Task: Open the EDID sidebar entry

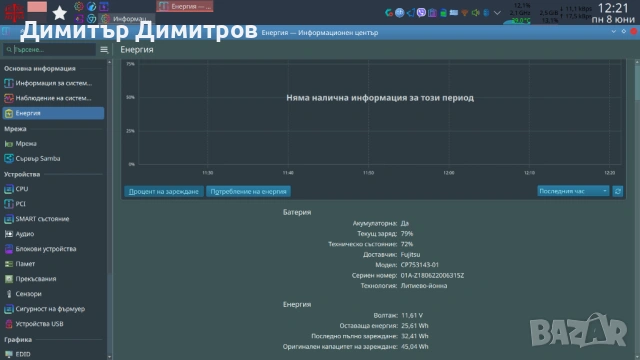Action: [53, 354]
